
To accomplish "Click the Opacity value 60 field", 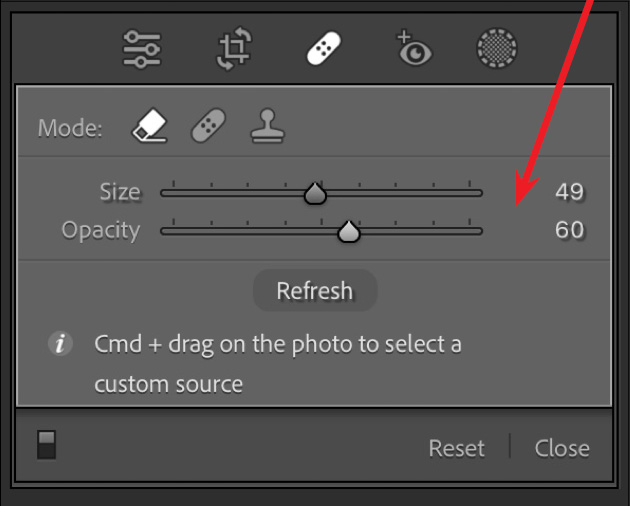I will [569, 230].
